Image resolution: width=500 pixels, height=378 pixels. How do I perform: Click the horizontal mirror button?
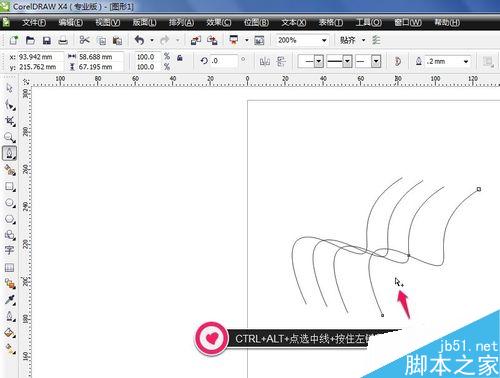[265, 61]
